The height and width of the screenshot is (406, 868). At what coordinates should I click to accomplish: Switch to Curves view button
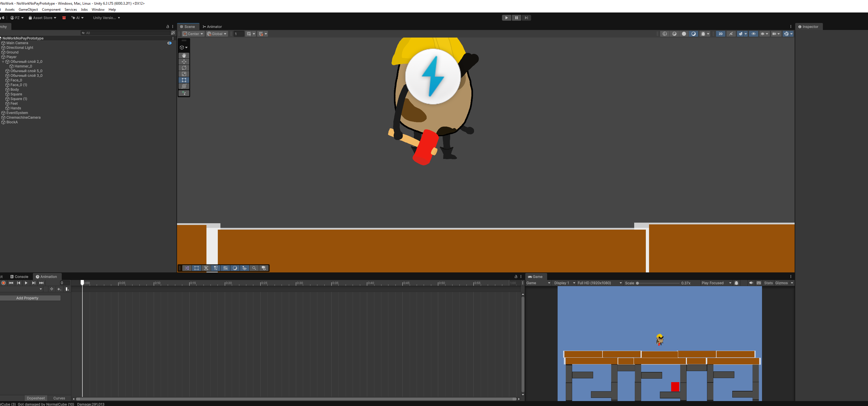coord(59,398)
